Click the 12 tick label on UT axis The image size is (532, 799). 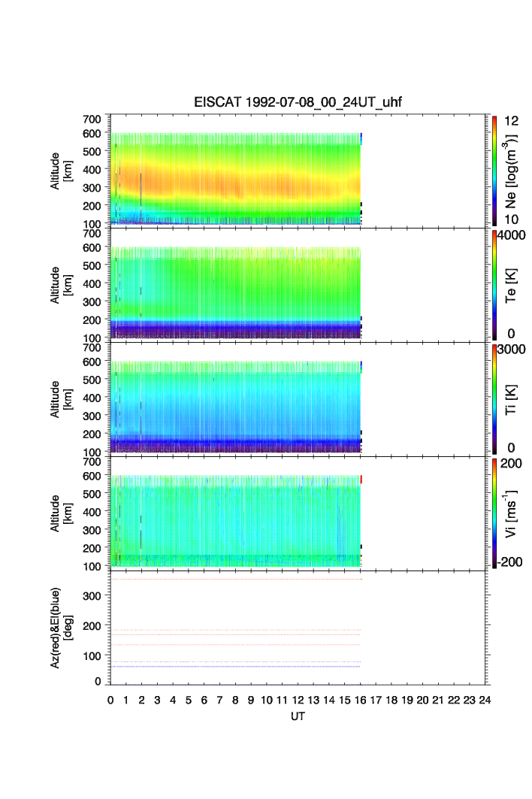298,700
